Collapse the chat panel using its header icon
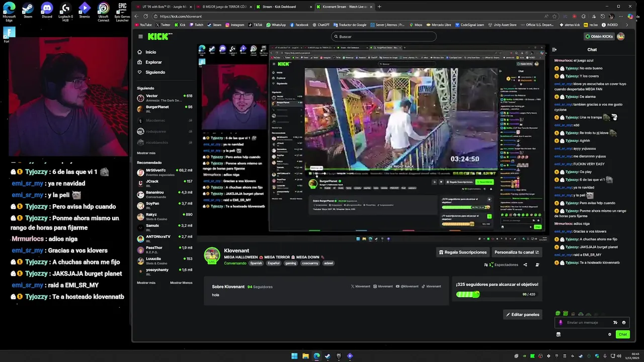 click(x=554, y=50)
